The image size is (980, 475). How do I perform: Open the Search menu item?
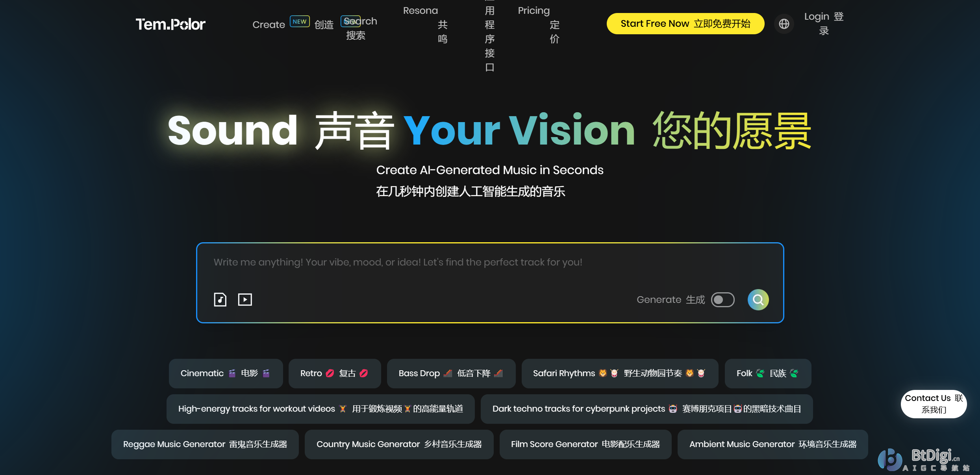tap(360, 22)
